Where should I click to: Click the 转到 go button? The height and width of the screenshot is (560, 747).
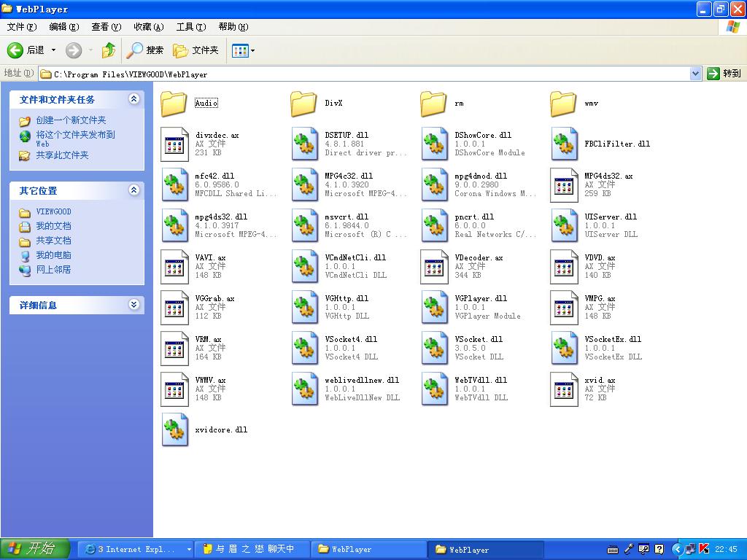tap(724, 74)
